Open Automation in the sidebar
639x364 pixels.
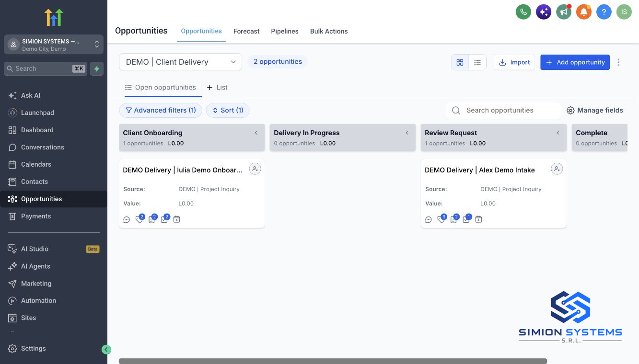coord(54,300)
